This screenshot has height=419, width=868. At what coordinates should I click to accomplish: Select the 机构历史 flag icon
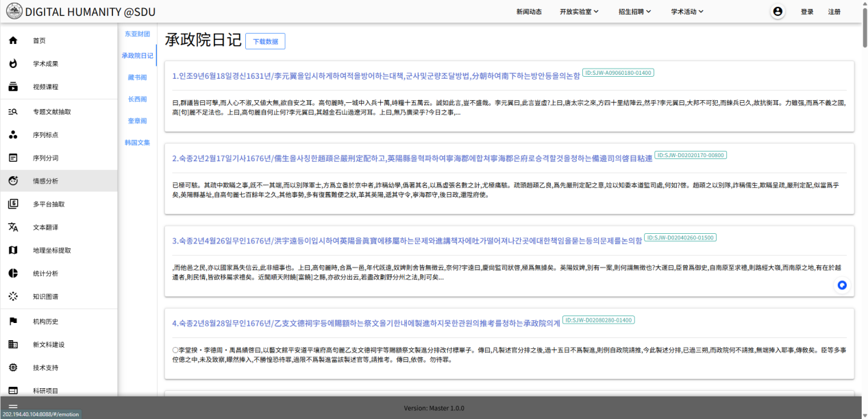tap(13, 322)
